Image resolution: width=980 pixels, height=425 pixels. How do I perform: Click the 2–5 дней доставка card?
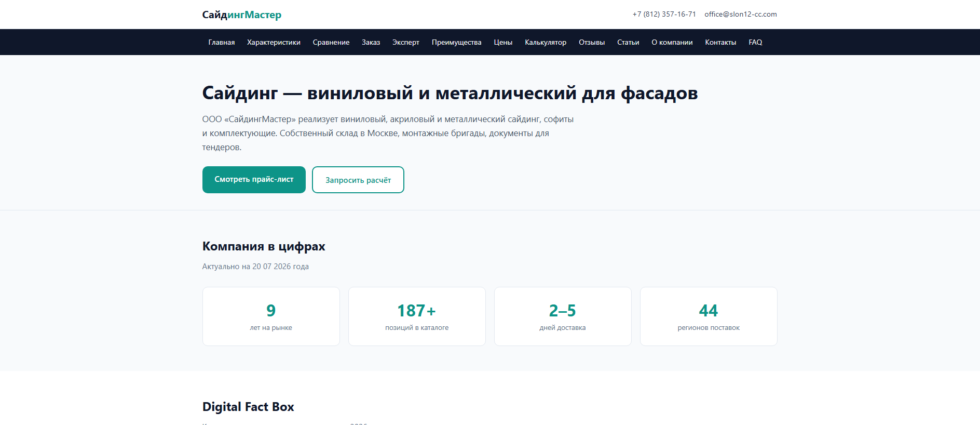click(563, 316)
